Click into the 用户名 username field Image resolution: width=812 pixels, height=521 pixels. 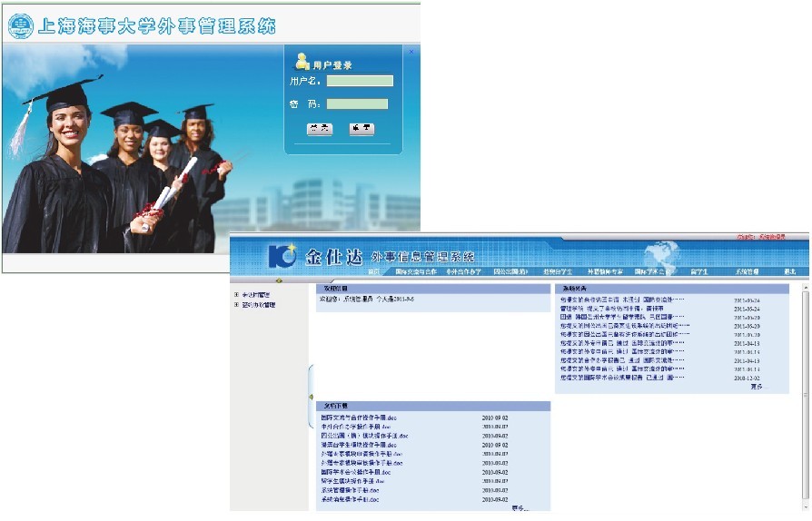coord(360,81)
